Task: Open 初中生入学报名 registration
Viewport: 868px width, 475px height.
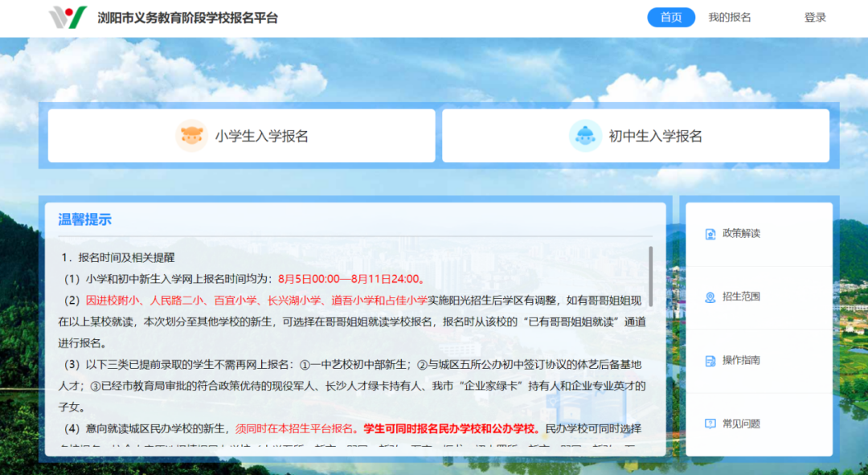Action: point(636,136)
